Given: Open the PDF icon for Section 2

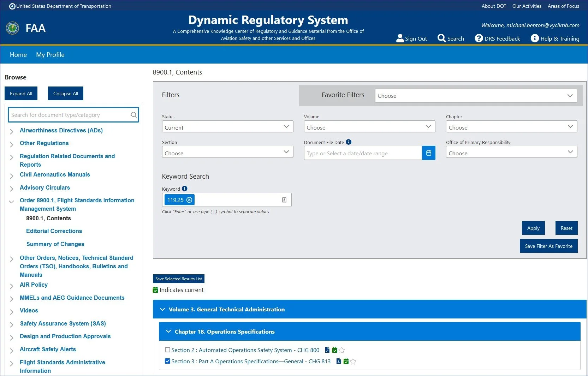Looking at the screenshot, I should click(x=327, y=350).
